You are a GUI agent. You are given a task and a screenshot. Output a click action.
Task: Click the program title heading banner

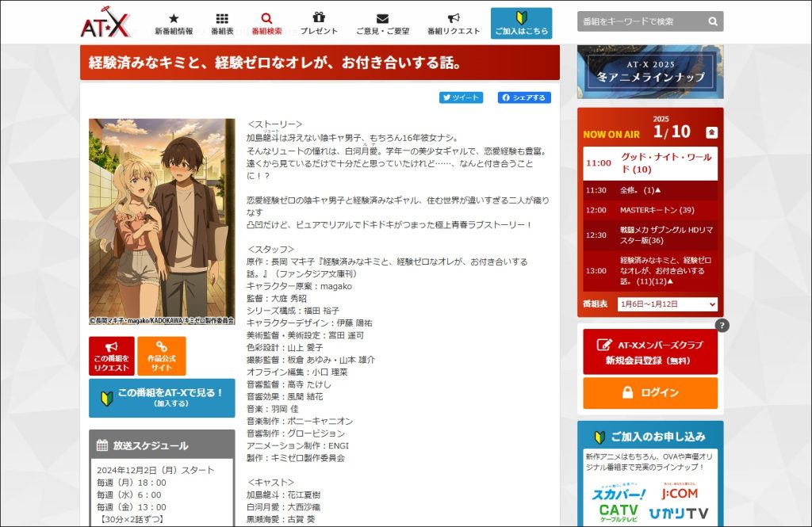tap(320, 63)
